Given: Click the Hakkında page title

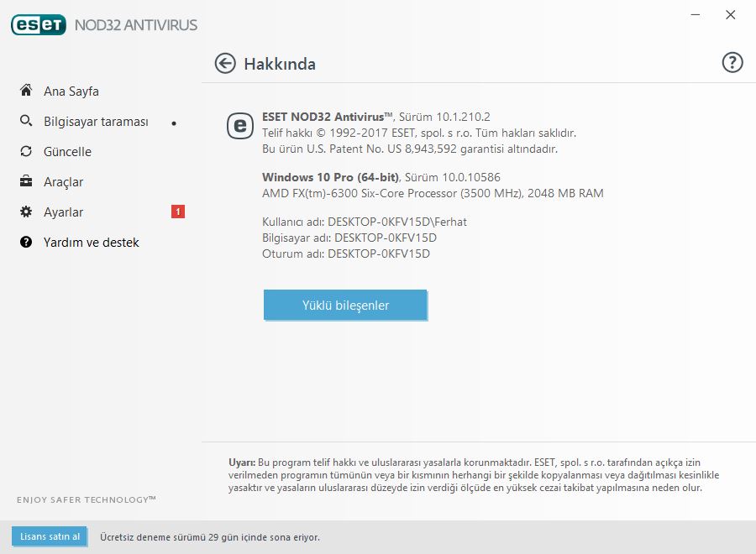Looking at the screenshot, I should [x=280, y=64].
